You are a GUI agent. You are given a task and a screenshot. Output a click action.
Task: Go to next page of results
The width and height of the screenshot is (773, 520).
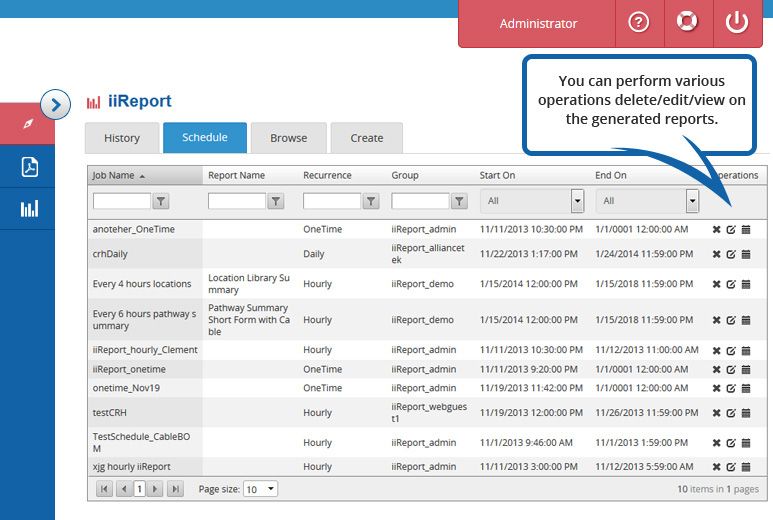coord(155,489)
